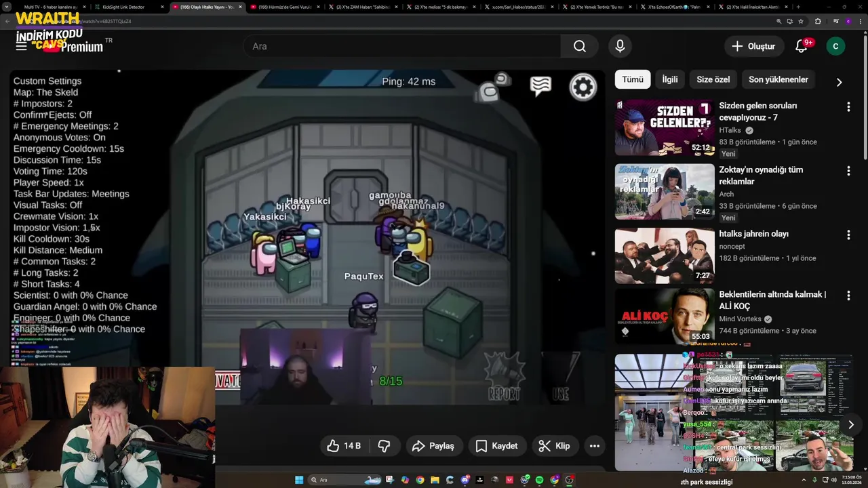Select the "Size özel" filter chip
Image resolution: width=868 pixels, height=488 pixels.
coord(713,79)
